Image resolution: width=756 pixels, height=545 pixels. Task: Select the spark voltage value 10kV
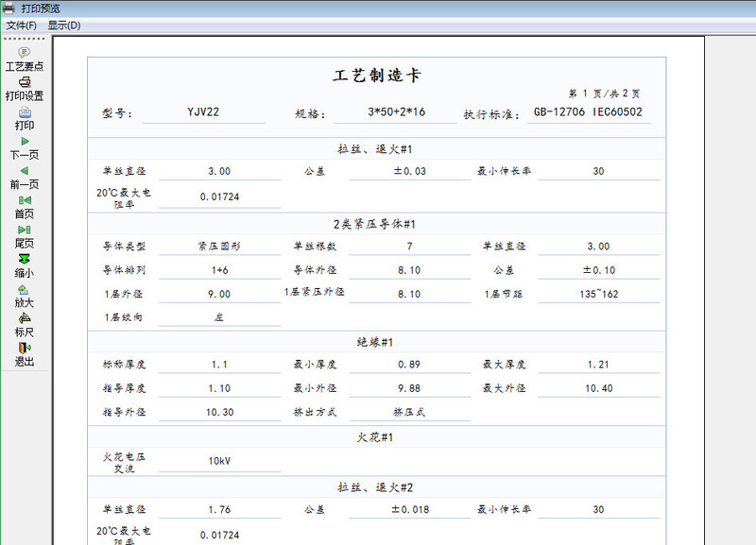tap(219, 461)
